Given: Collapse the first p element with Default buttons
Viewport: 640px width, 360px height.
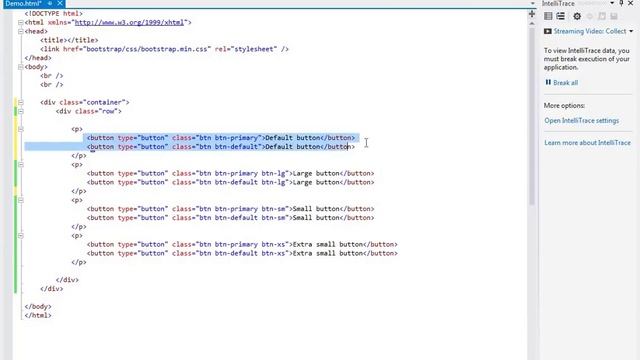Looking at the screenshot, I should (x=20, y=129).
